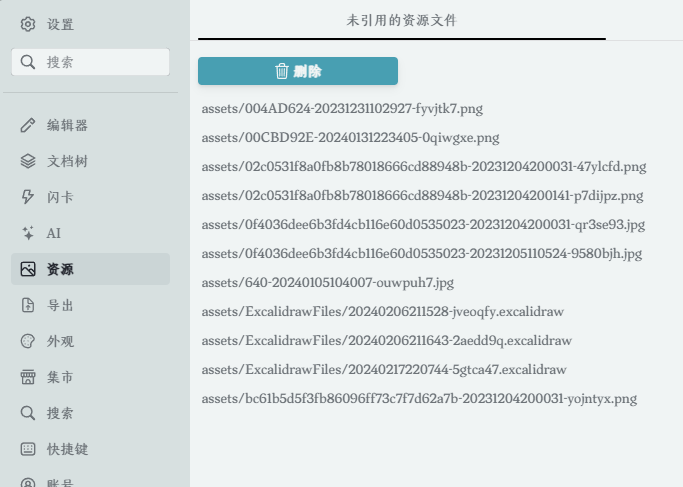Select 20240206211643-2aedd9q.excalidraw file

386,341
